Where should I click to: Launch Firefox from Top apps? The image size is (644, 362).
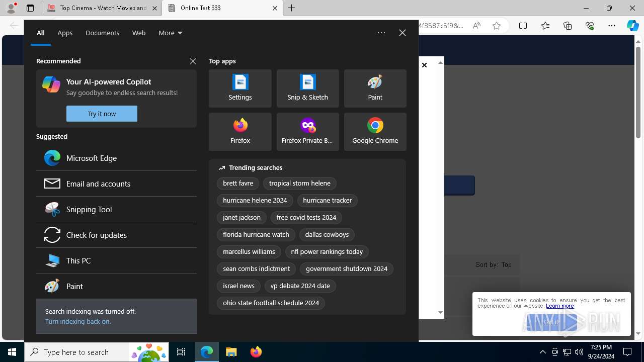[240, 132]
